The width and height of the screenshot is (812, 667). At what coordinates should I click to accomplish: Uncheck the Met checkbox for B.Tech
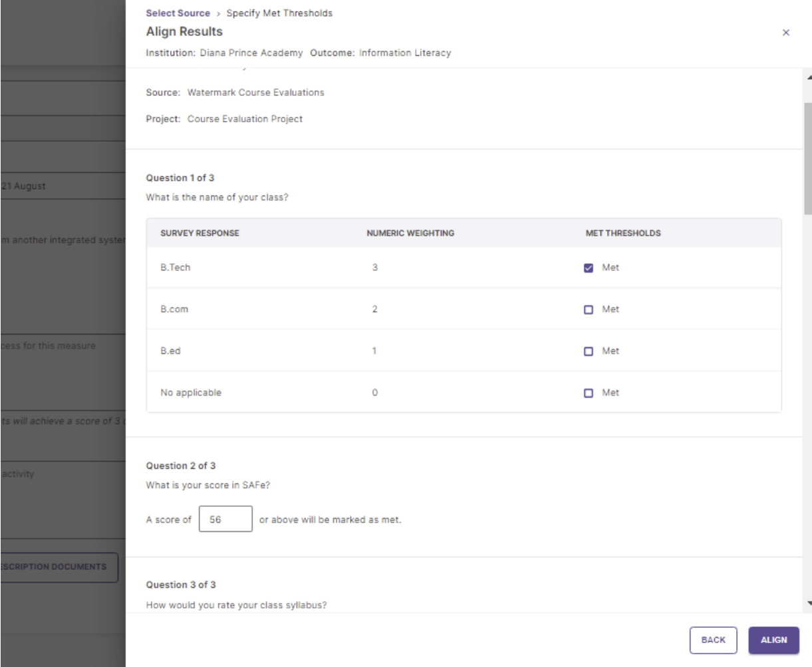[x=589, y=267]
